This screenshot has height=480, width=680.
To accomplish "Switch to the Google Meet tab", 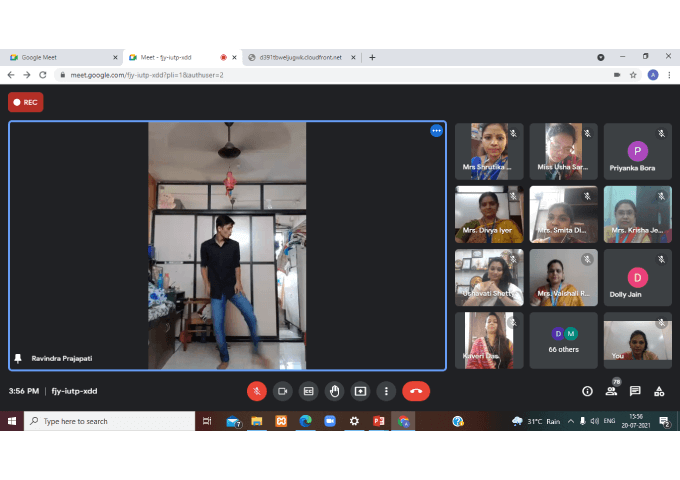I will click(60, 57).
